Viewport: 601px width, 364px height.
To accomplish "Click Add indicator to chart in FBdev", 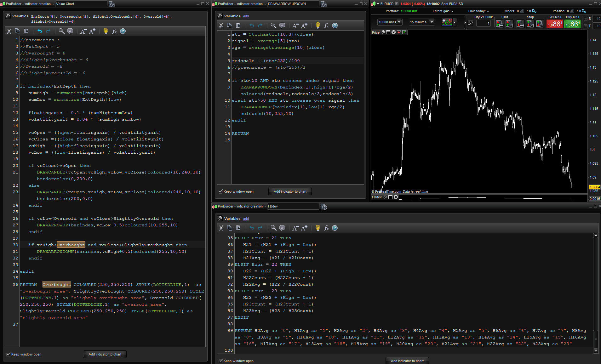I will click(x=407, y=361).
